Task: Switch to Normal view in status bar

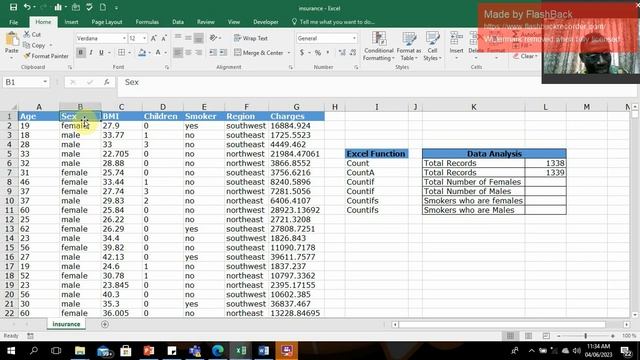Action: (510, 336)
